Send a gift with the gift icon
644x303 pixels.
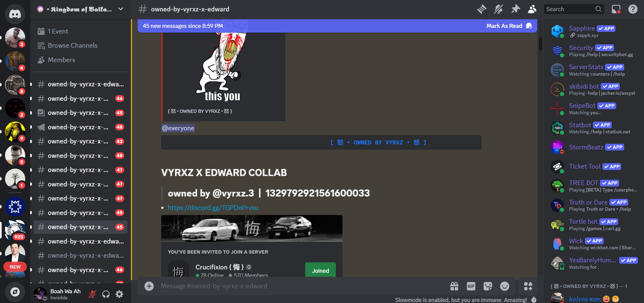pos(454,286)
